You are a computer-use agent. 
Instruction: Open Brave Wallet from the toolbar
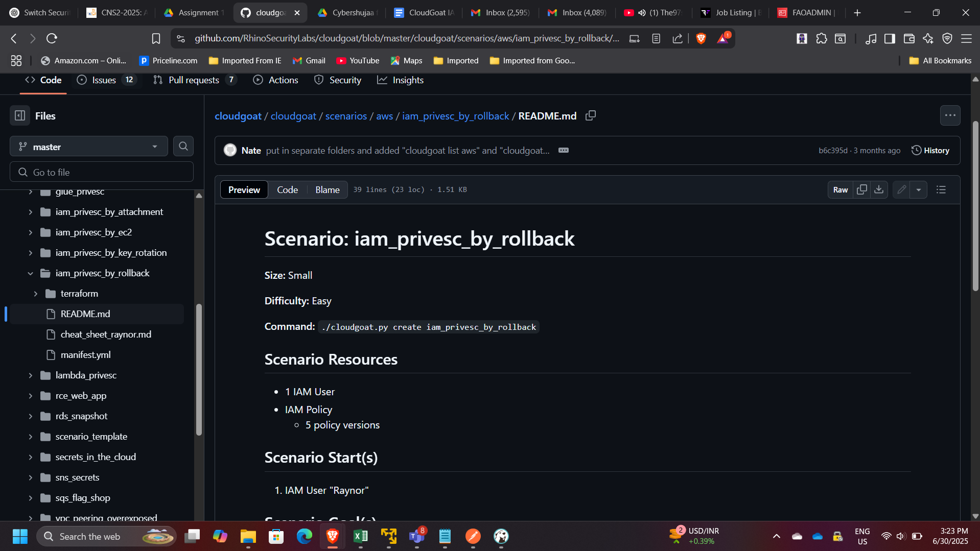(909, 38)
